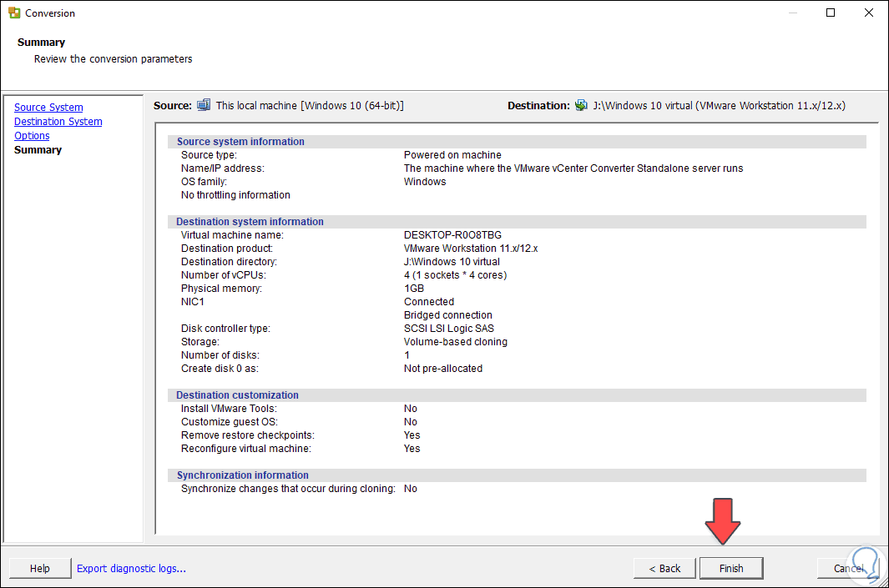
Task: Click destination product value VMware Workstation 11.x/12.x
Action: (471, 248)
